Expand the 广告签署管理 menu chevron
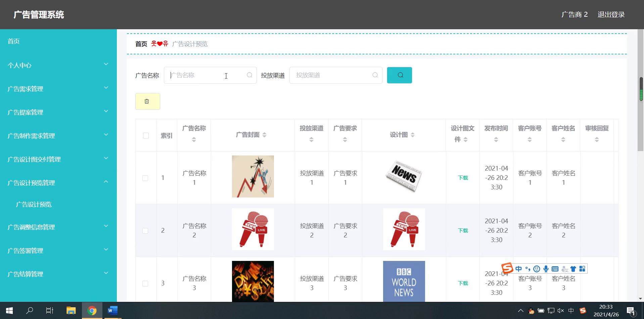The height and width of the screenshot is (319, 644). [x=106, y=249]
